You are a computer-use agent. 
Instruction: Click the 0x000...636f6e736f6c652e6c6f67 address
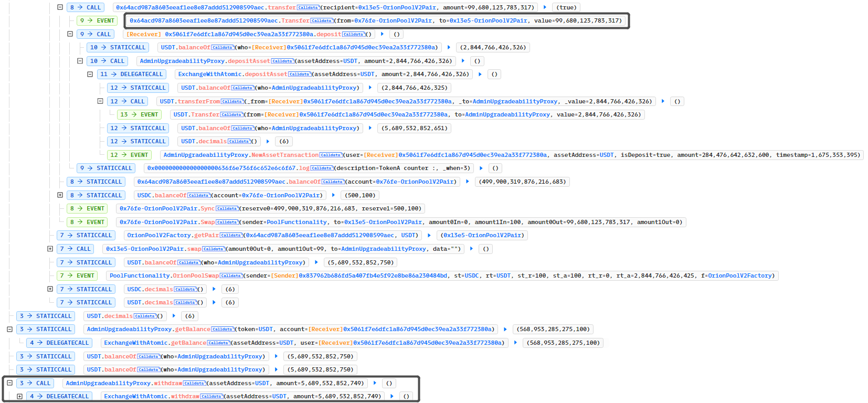[x=221, y=168]
